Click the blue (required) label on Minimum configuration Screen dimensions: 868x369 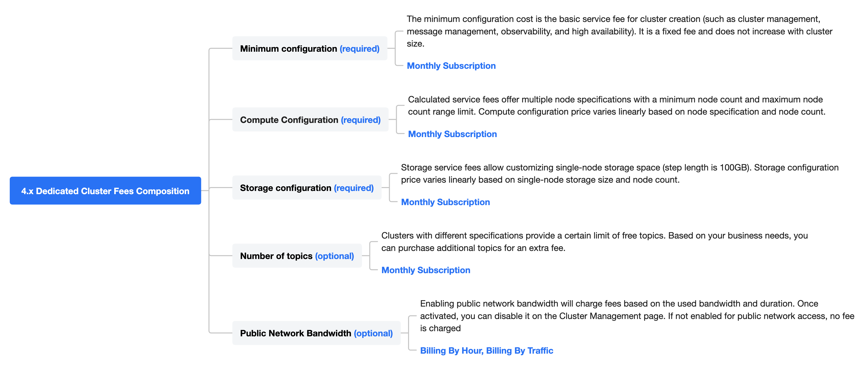[359, 49]
